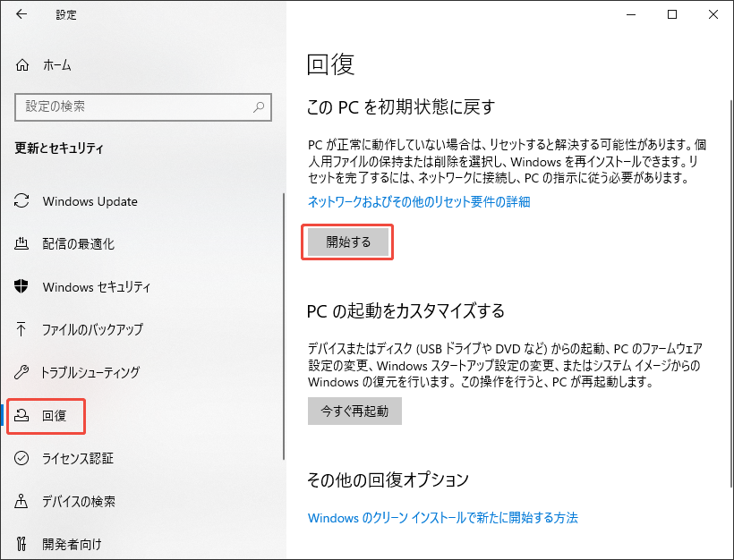734x560 pixels.
Task: Click the 回復 recovery icon
Action: click(21, 415)
